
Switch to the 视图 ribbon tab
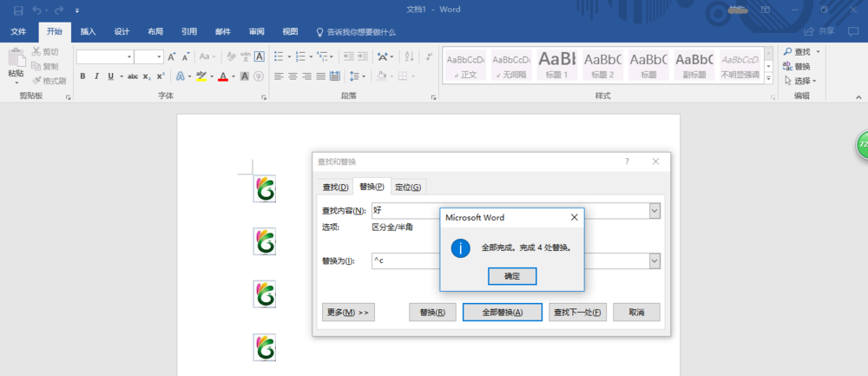[290, 31]
